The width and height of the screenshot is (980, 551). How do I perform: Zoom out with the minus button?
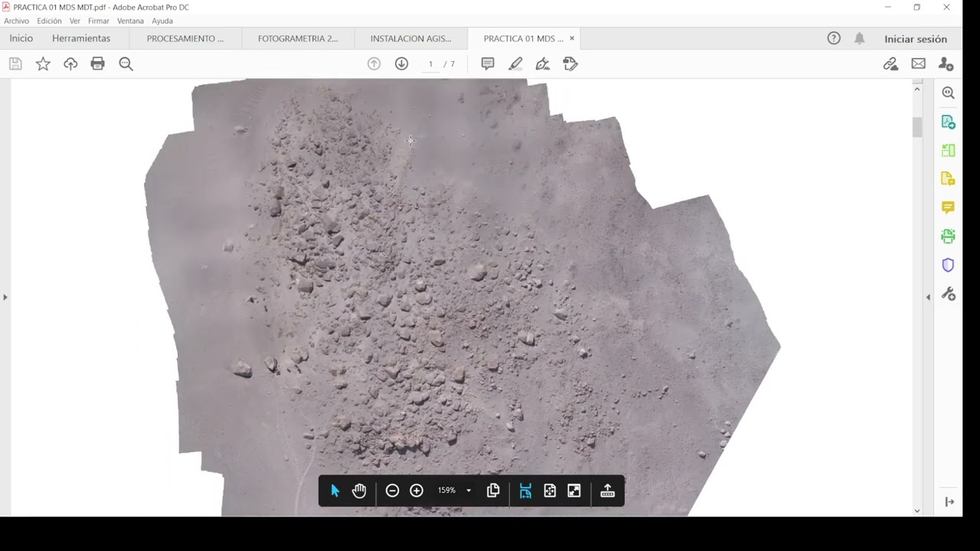pyautogui.click(x=392, y=491)
